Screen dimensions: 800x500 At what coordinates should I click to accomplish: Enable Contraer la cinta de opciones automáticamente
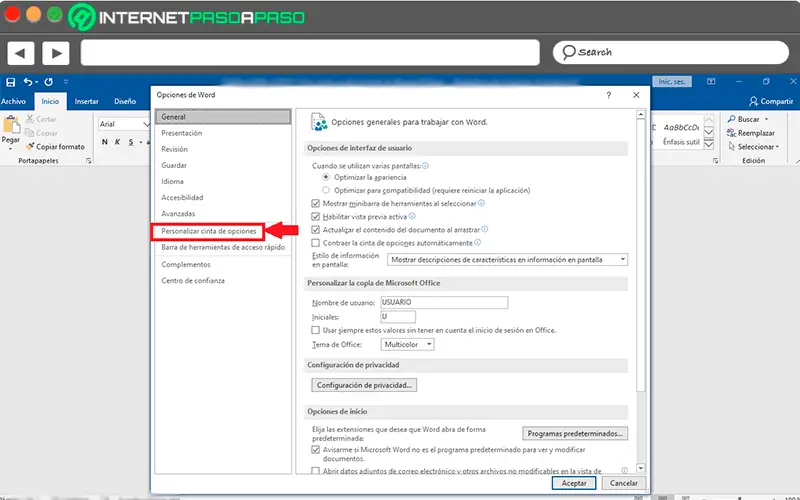(316, 243)
